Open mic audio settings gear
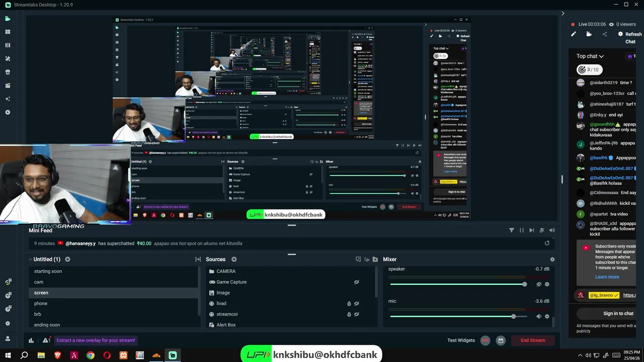Image resolution: width=644 pixels, height=362 pixels. point(547,317)
